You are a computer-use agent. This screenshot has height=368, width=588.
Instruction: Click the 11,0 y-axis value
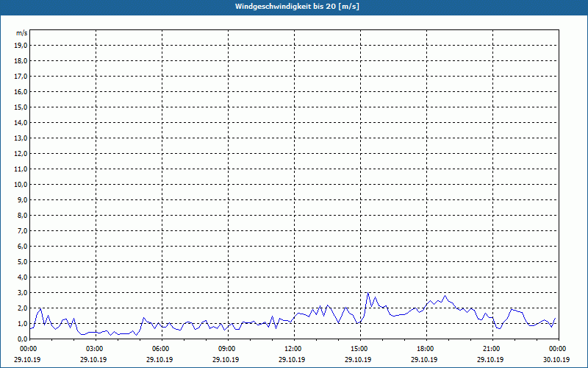pyautogui.click(x=21, y=169)
